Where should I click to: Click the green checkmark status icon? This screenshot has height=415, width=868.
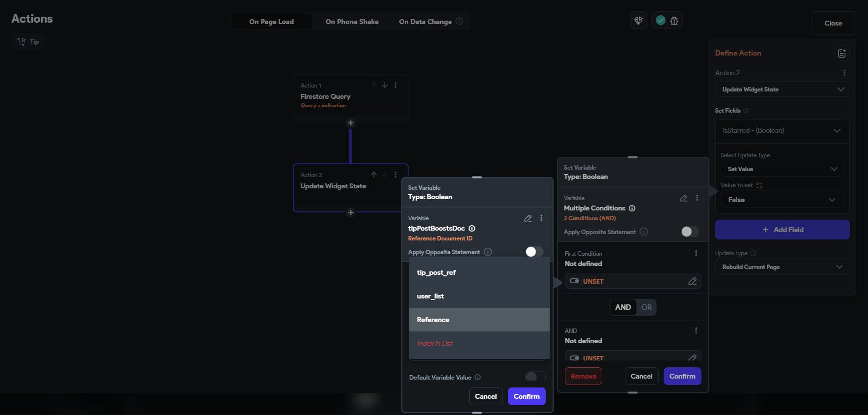661,20
